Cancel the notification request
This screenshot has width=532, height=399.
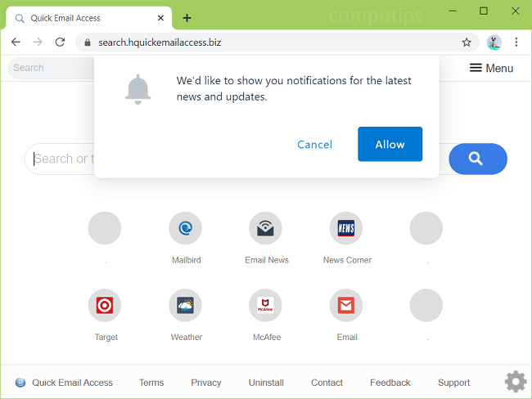[x=314, y=145]
